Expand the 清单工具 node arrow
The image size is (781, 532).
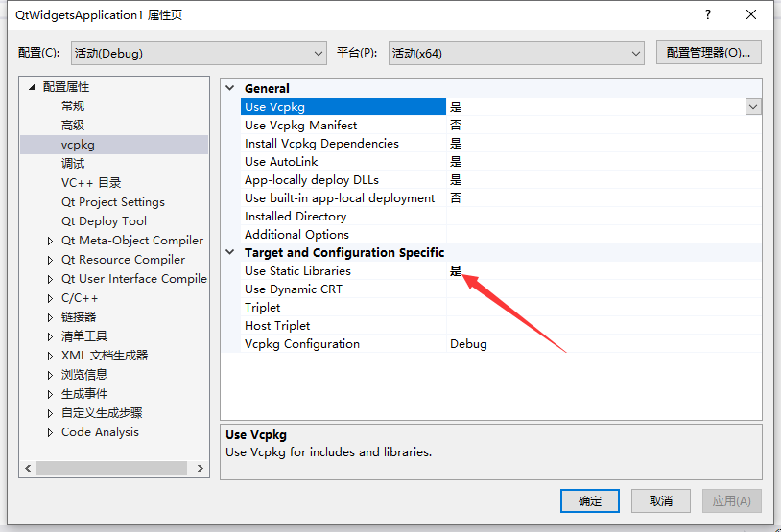coord(50,336)
